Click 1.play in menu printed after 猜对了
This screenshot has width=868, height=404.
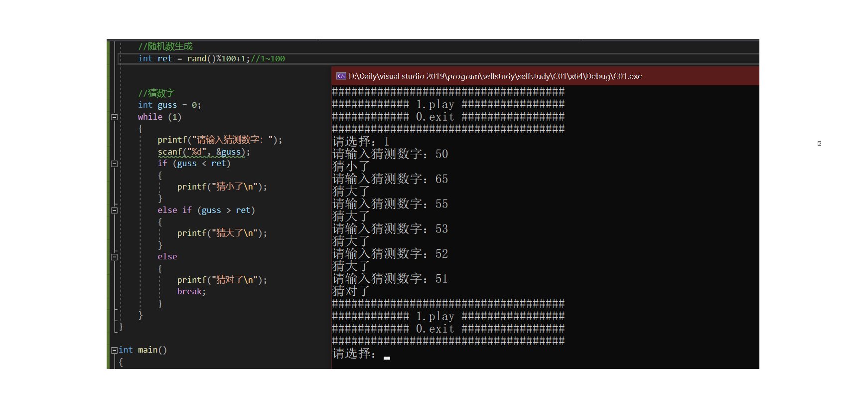(x=435, y=316)
